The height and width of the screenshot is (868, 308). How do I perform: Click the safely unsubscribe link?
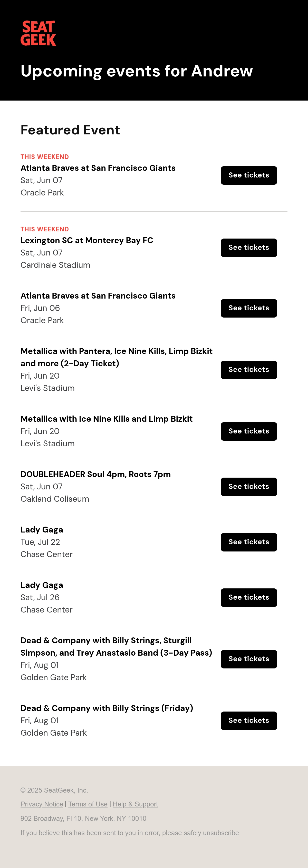pos(211,833)
